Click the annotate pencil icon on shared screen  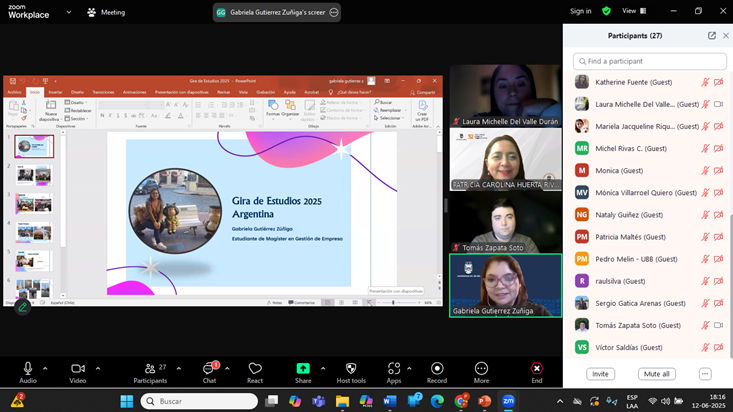coord(22,307)
